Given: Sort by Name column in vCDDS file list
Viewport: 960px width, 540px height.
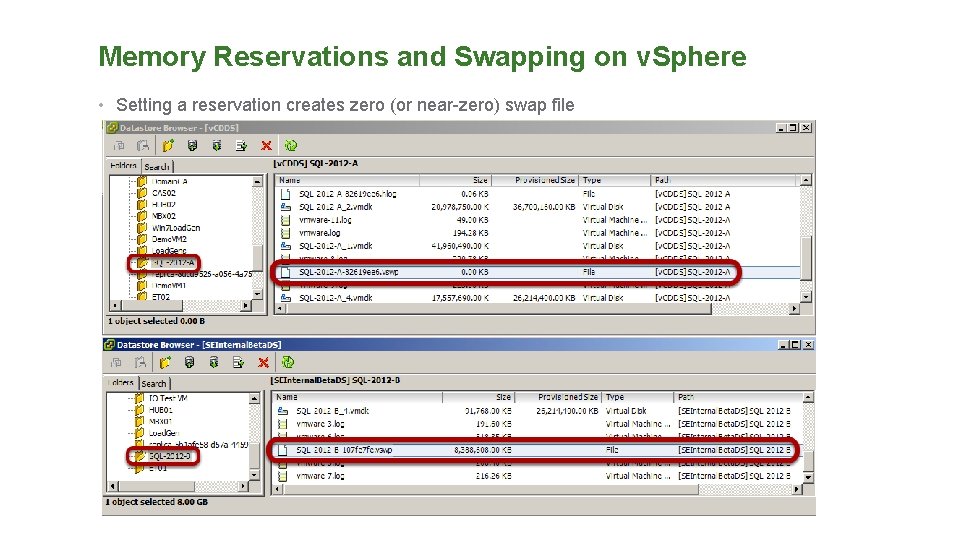Looking at the screenshot, I should [347, 180].
